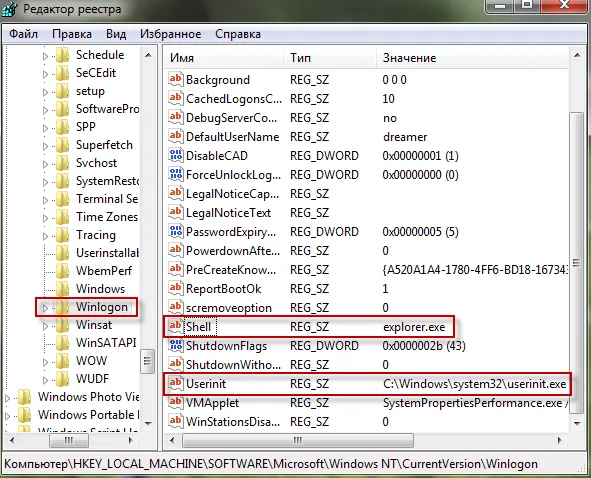
Task: Click the 0x0000002b (43) value data
Action: tap(424, 346)
